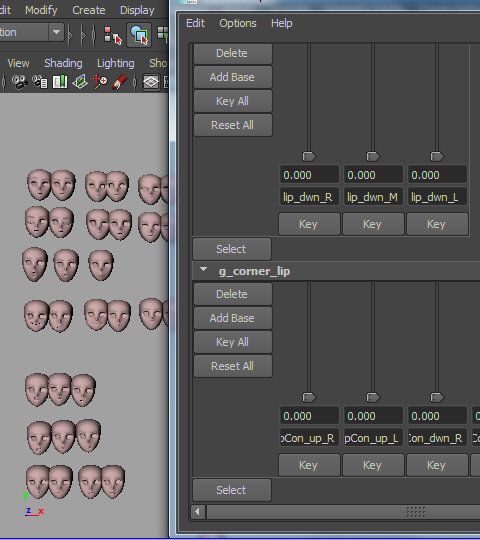Click the select by object type icon

tap(139, 35)
